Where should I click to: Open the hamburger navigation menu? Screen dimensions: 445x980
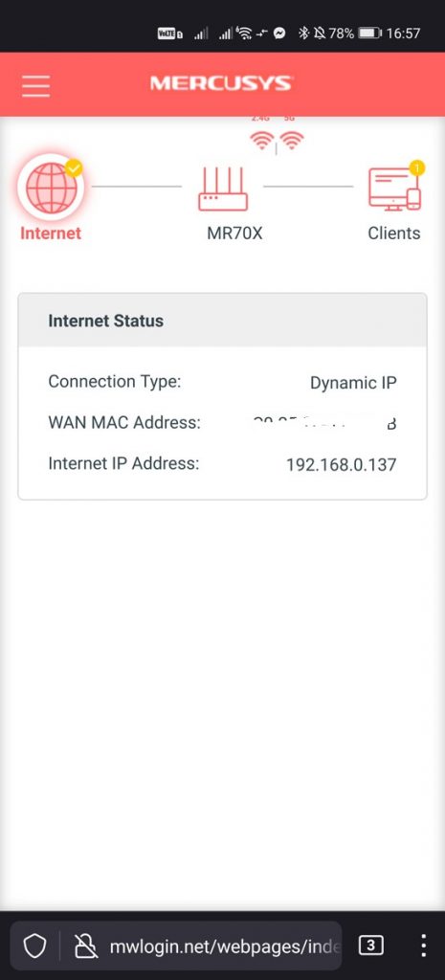click(35, 85)
